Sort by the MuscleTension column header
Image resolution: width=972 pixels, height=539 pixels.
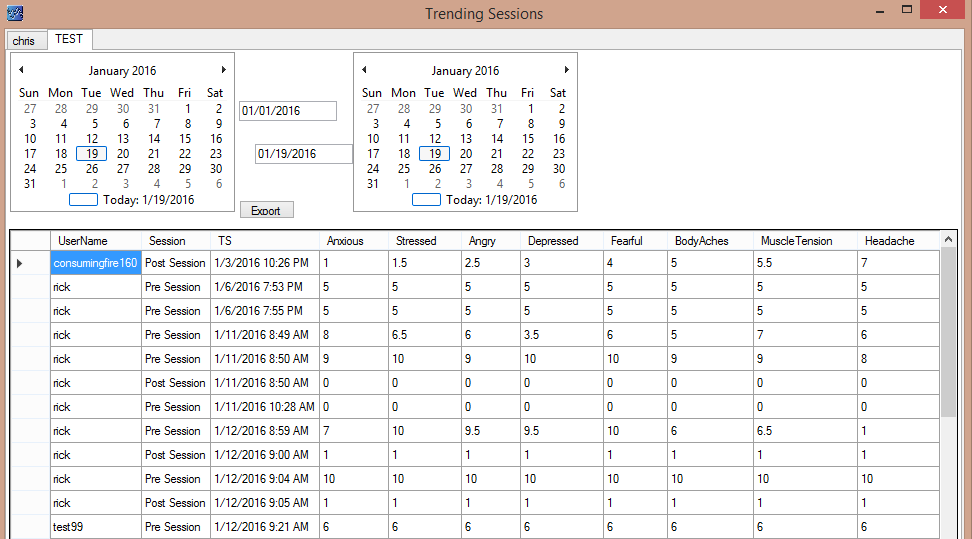tap(805, 241)
